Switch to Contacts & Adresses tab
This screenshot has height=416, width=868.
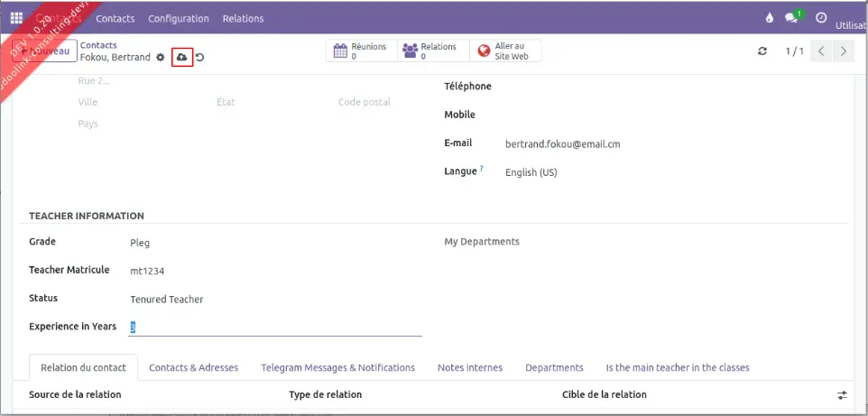[x=193, y=367]
